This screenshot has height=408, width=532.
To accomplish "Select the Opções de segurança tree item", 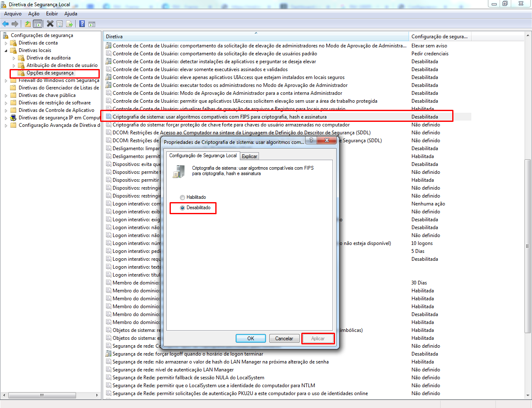I will (x=50, y=73).
